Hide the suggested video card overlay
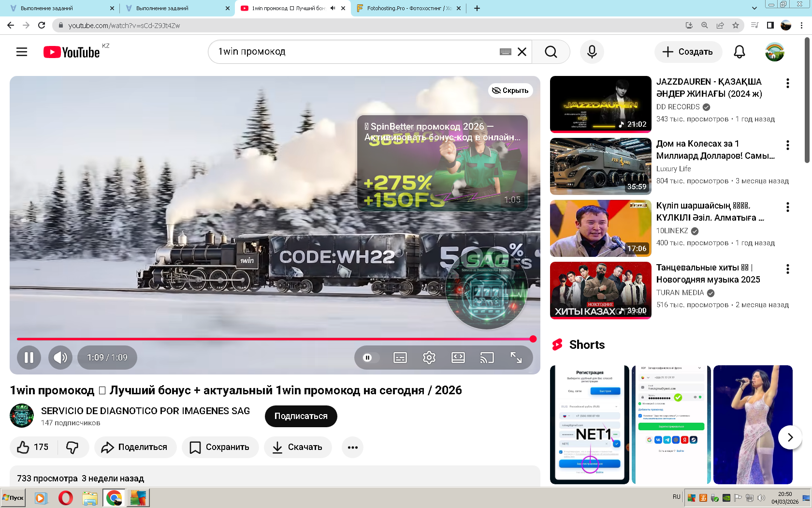 [510, 90]
